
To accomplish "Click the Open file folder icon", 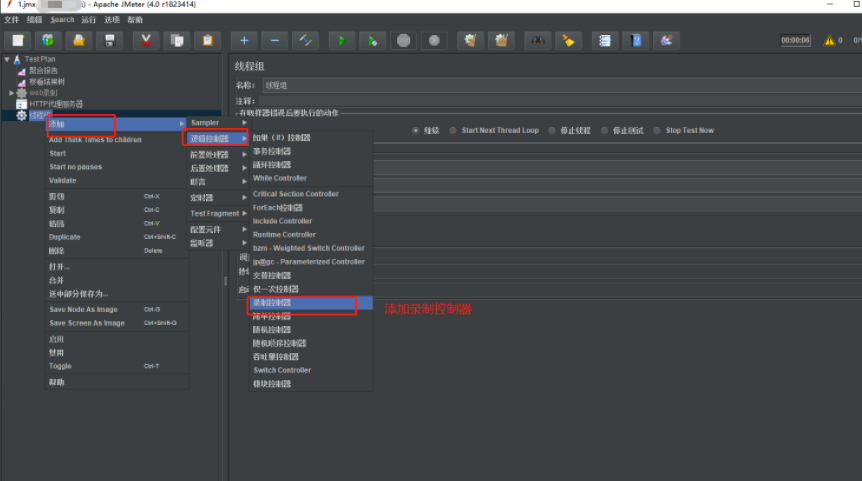I will pyautogui.click(x=79, y=41).
